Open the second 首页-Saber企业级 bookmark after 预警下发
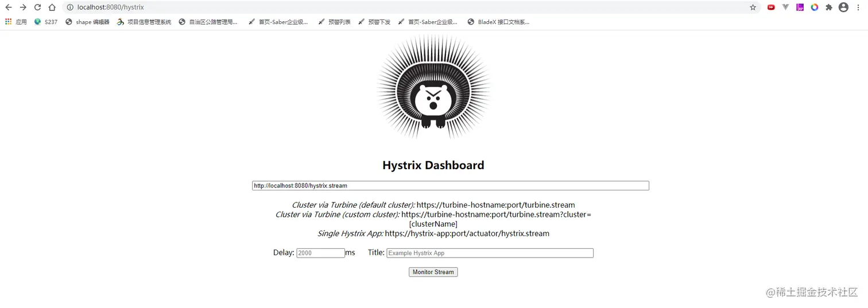The width and height of the screenshot is (868, 308). coord(428,22)
